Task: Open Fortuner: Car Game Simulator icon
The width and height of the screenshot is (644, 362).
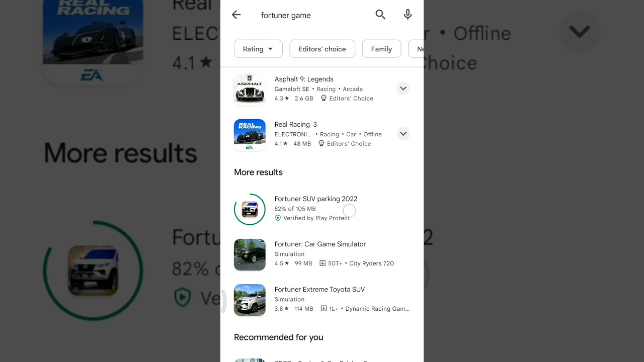Action: pos(250,255)
